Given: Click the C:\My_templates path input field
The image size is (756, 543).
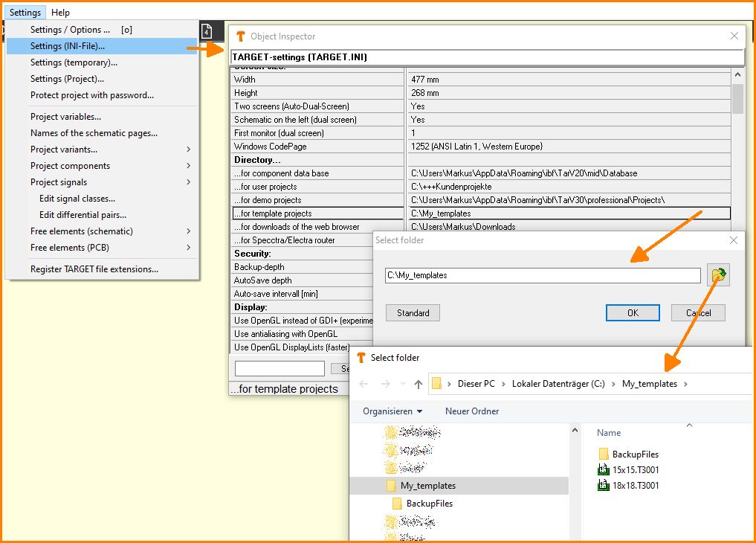Looking at the screenshot, I should pos(542,275).
